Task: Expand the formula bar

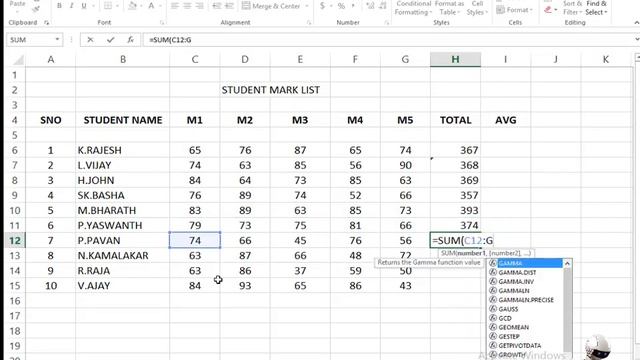Action: coord(637,40)
